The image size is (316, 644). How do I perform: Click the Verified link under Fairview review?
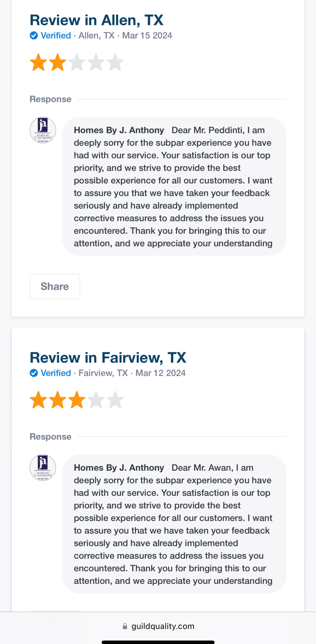56,373
